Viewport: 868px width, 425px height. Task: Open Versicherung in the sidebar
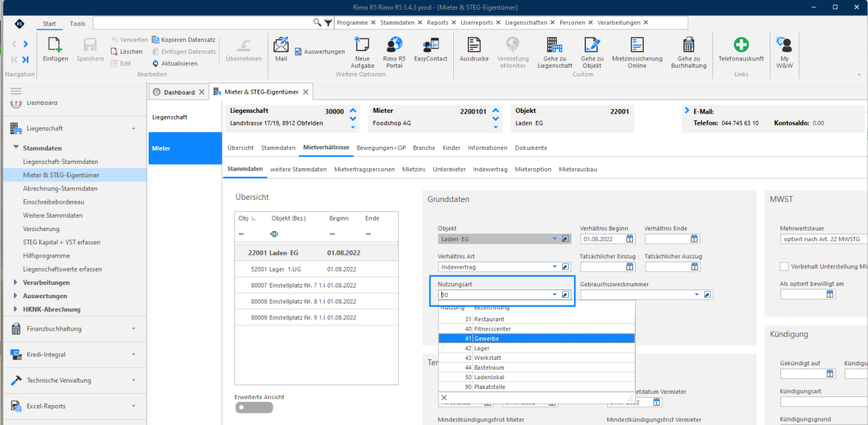(x=41, y=228)
